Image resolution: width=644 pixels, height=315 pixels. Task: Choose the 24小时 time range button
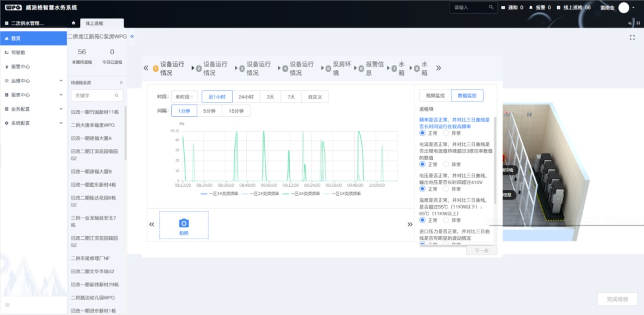pos(246,97)
